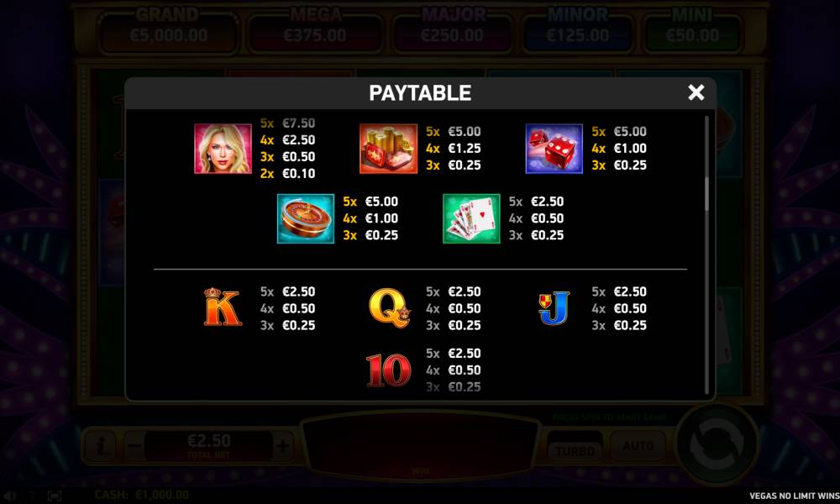Open the info button beside total bet
Screen dimensions: 840x504
pos(100,445)
